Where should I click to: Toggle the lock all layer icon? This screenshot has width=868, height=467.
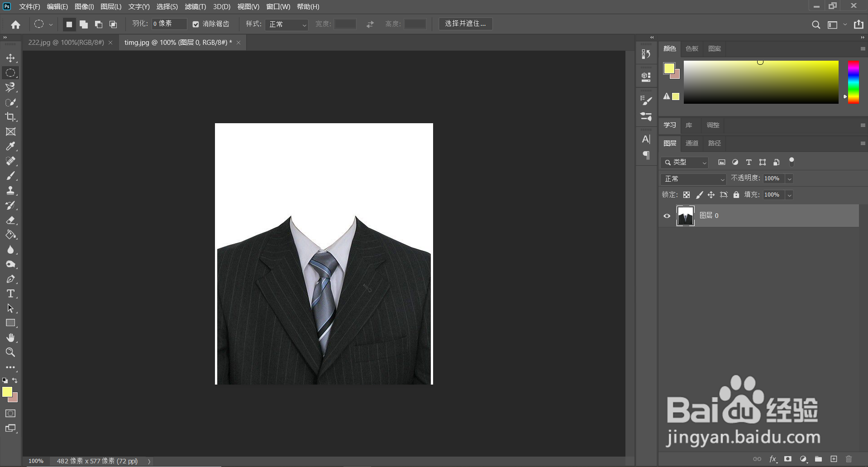pos(736,195)
